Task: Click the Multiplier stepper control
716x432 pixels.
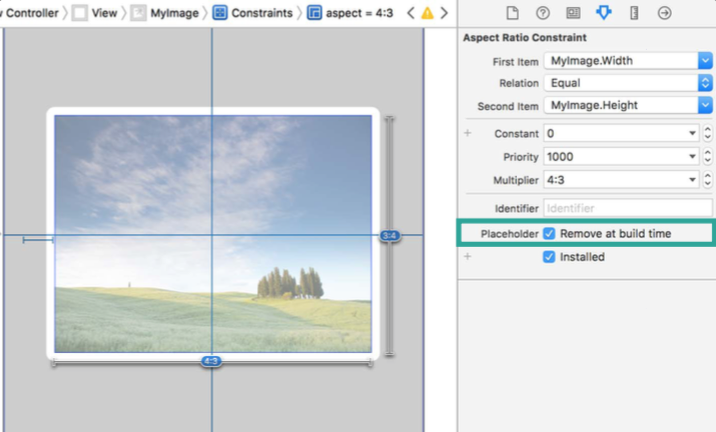Action: click(x=707, y=180)
